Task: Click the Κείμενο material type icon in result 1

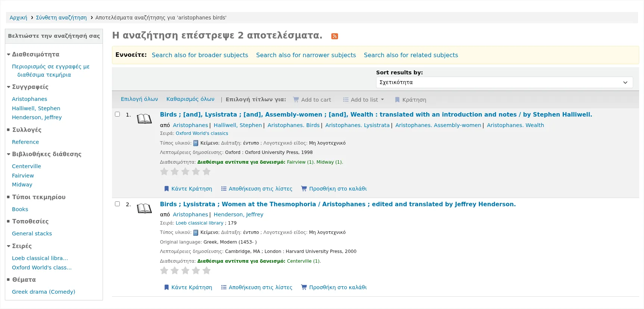Action: [196, 143]
